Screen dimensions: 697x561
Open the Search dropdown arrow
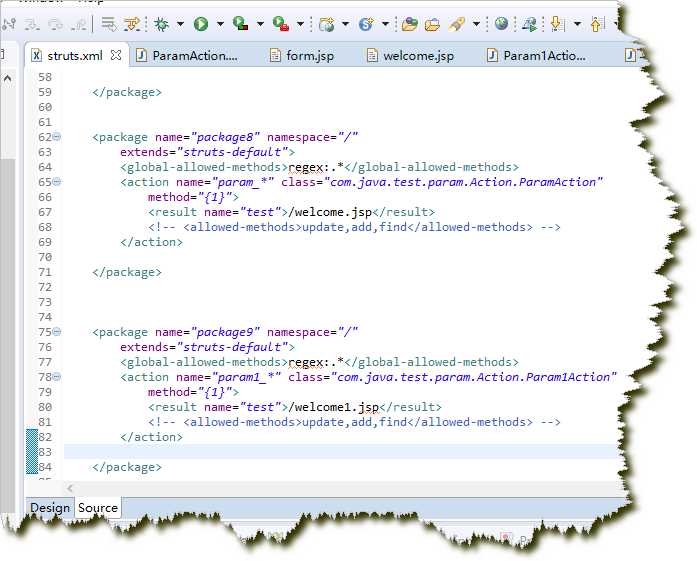(x=476, y=24)
